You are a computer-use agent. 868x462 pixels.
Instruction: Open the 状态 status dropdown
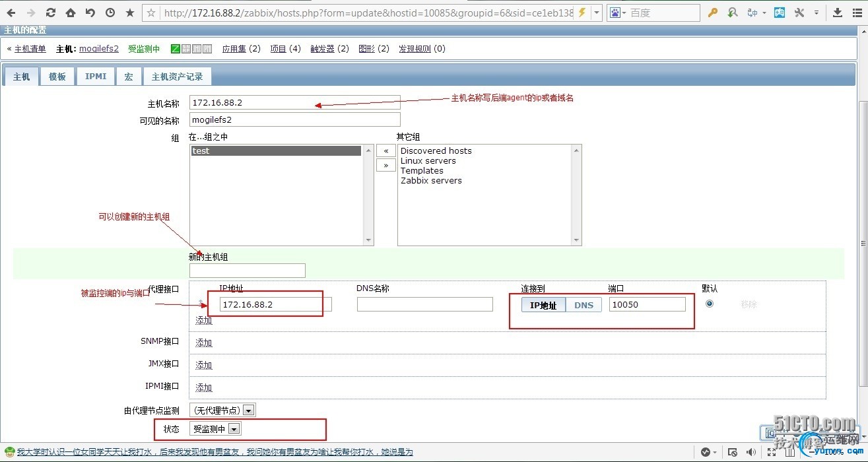(x=215, y=429)
